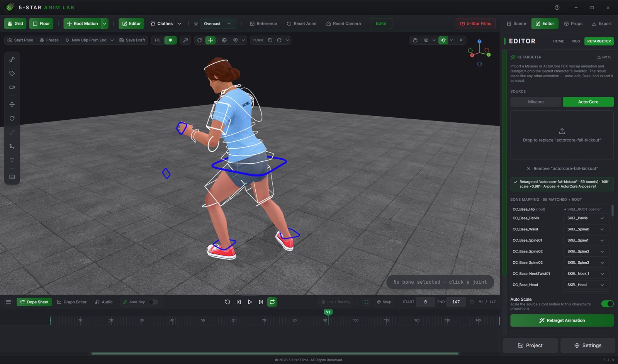Open the SKEL_Head mapping dropdown

586,285
